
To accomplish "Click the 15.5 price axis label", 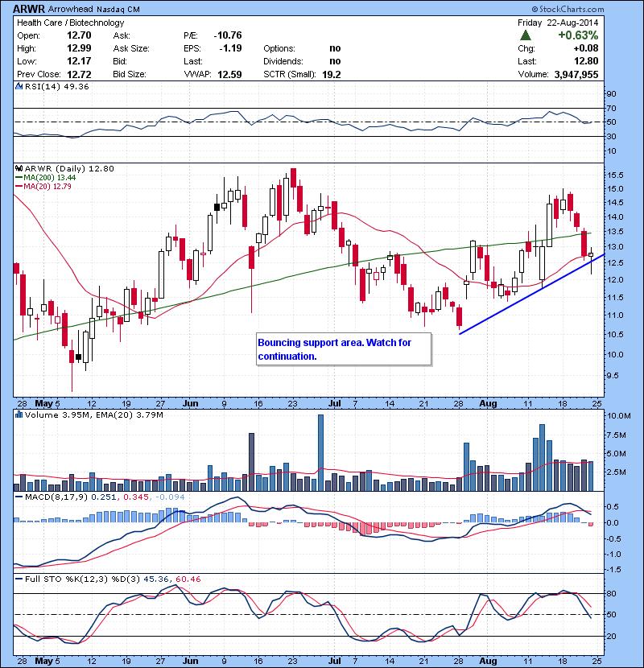I will click(615, 175).
